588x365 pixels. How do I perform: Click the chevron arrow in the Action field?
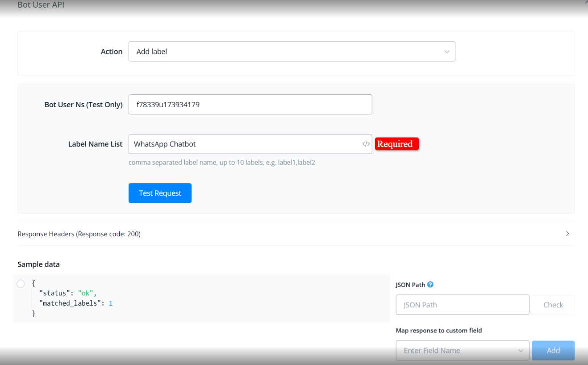[x=446, y=52]
